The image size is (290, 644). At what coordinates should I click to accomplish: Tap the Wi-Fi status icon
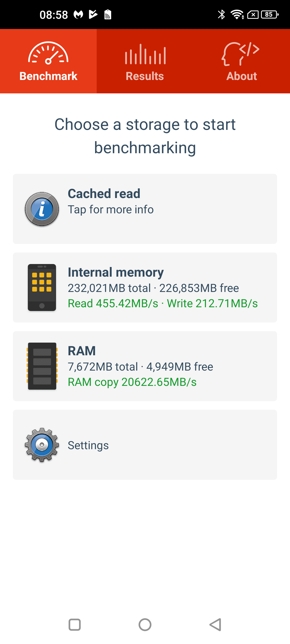pyautogui.click(x=237, y=14)
